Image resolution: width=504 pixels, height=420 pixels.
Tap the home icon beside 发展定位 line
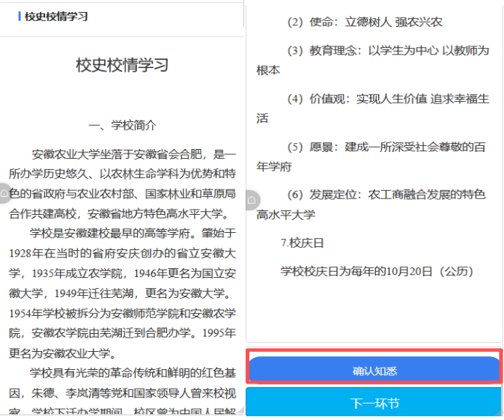(252, 200)
